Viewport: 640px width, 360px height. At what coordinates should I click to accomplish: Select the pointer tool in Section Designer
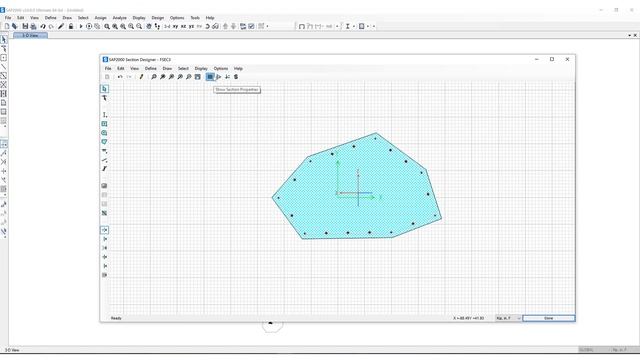click(x=104, y=89)
